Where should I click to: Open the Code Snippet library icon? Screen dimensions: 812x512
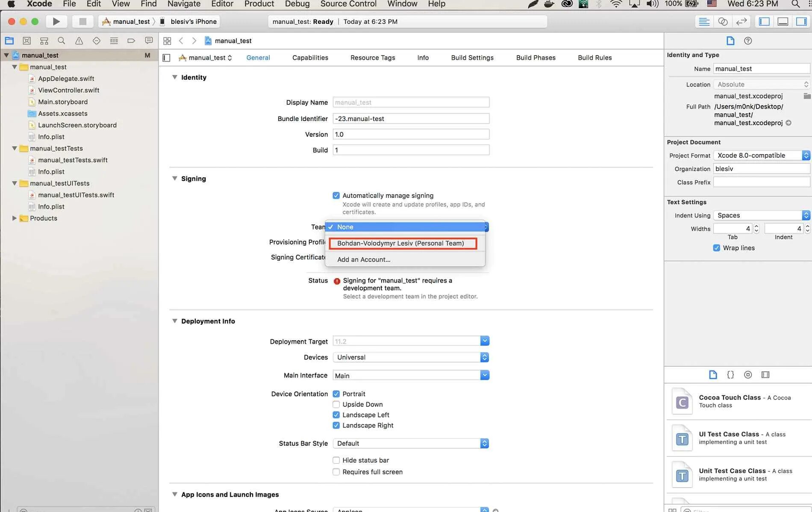[730, 374]
